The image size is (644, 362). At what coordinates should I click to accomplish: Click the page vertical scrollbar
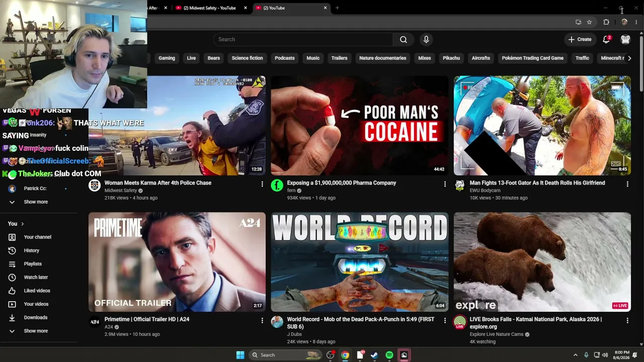click(x=641, y=63)
